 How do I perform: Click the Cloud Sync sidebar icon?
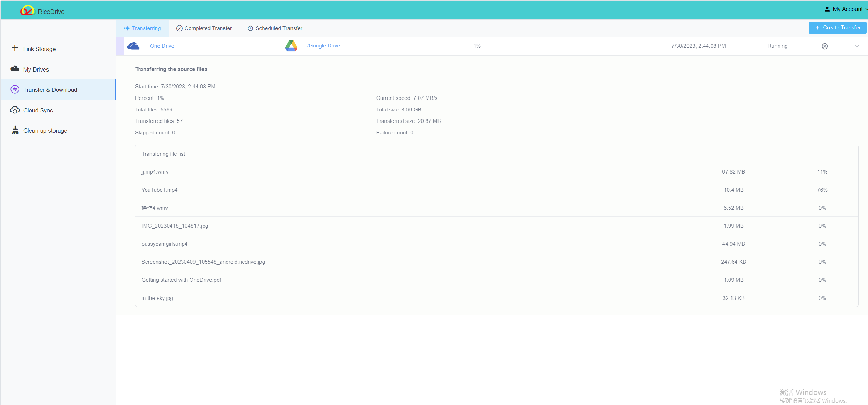point(15,110)
